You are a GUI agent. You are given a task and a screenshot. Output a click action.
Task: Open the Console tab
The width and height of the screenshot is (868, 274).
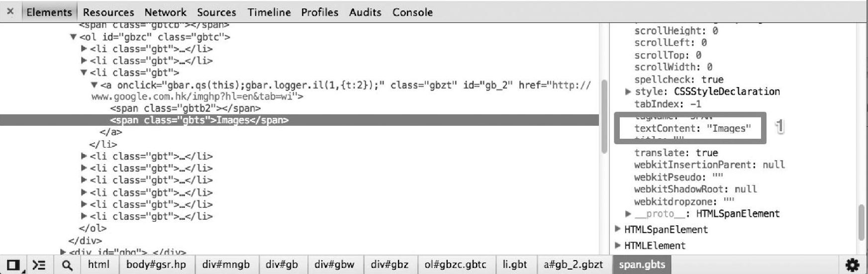tap(412, 12)
